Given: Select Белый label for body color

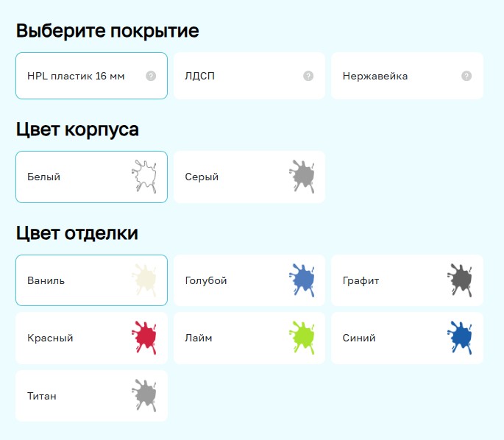Looking at the screenshot, I should [x=43, y=177].
